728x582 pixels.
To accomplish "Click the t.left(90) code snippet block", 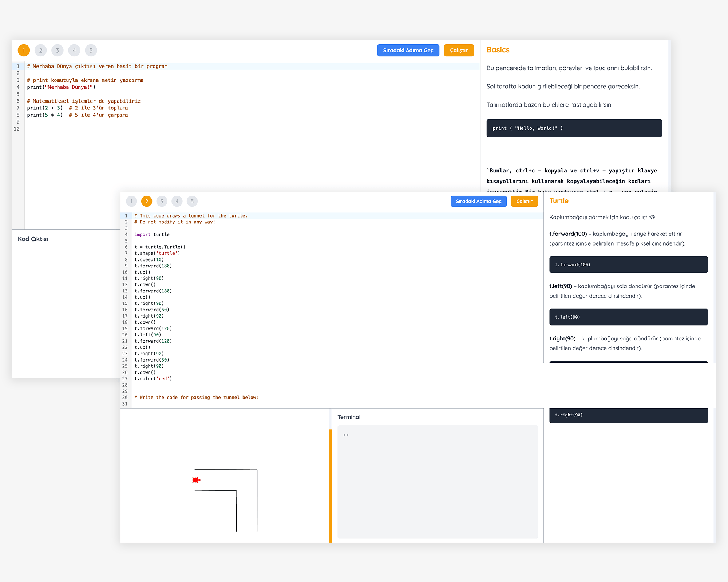I will [628, 317].
